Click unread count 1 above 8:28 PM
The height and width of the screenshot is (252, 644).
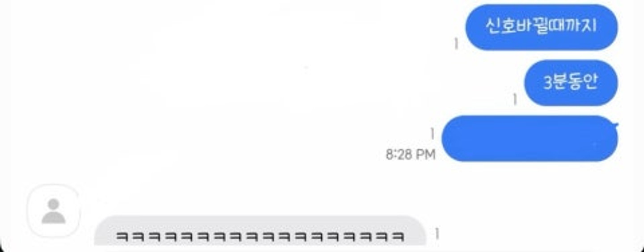point(432,133)
